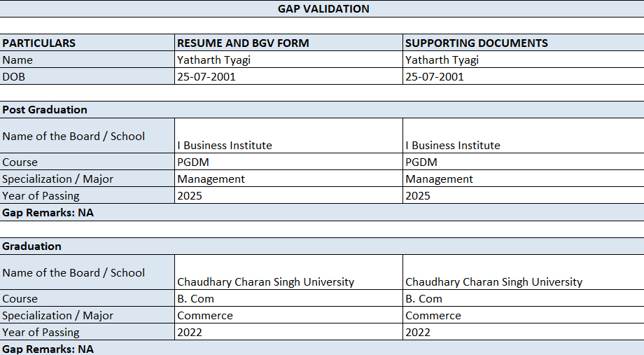Screen dimensions: 644x355
Task: Click Name of the Board / School under Graduation
Action: tap(73, 273)
